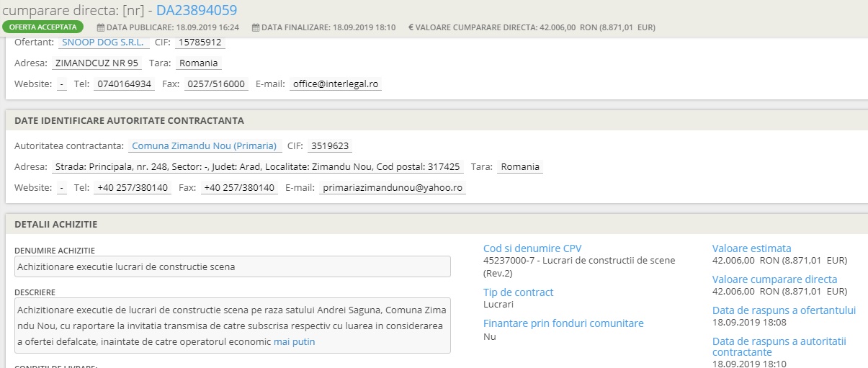Click the authority CIF value 3519623
The height and width of the screenshot is (368, 868).
point(329,146)
